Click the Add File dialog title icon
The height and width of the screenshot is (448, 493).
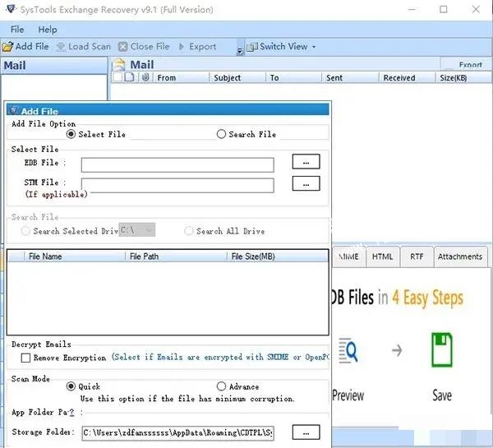tap(13, 110)
